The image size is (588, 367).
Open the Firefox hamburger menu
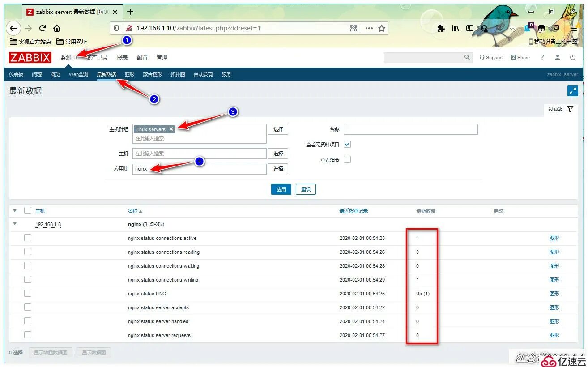coord(574,28)
